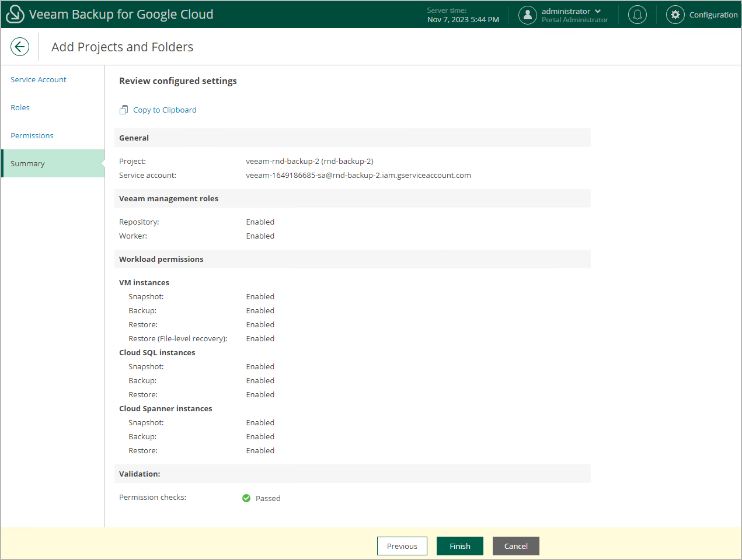
Task: Click the Cancel button
Action: click(x=516, y=546)
